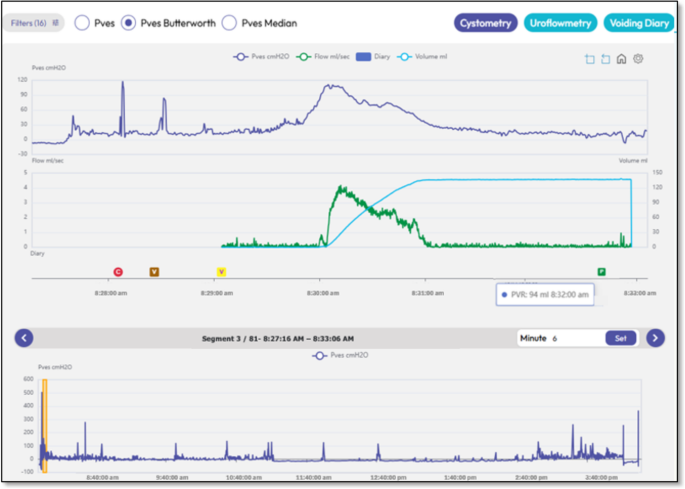Toggle the Pves cmH2O legend series in the top chart
Viewport: 685px width, 489px height.
point(261,57)
